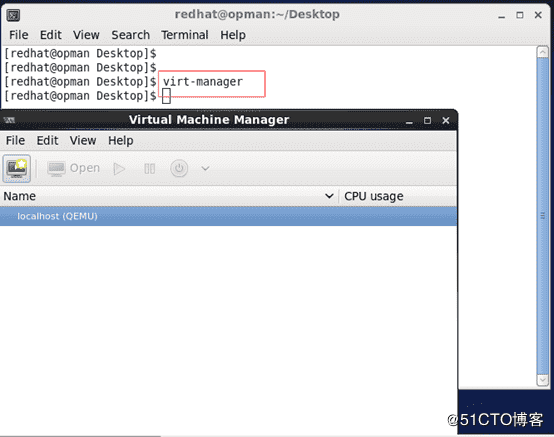Open the selected virtual machine console
The width and height of the screenshot is (554, 437).
(x=74, y=168)
